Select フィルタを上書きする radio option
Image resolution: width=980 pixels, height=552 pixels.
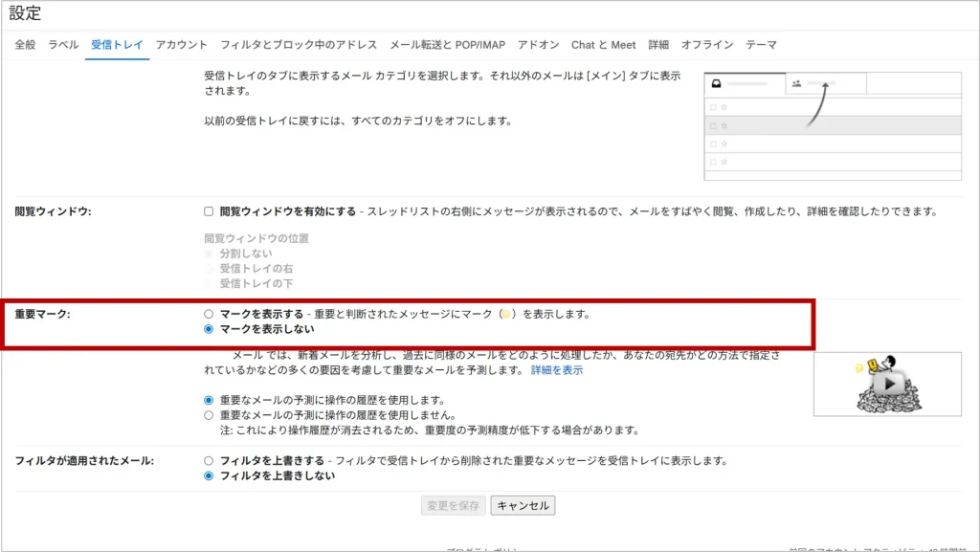pyautogui.click(x=209, y=460)
